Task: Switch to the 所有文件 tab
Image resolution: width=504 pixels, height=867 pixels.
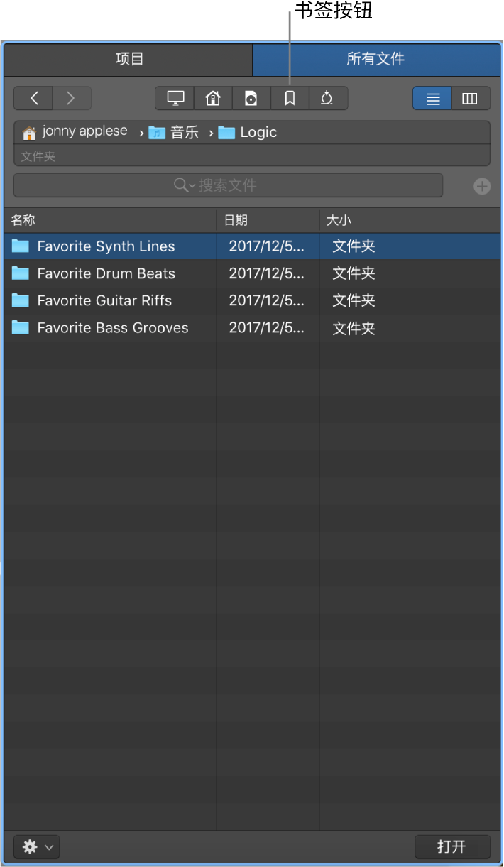Action: point(376,60)
